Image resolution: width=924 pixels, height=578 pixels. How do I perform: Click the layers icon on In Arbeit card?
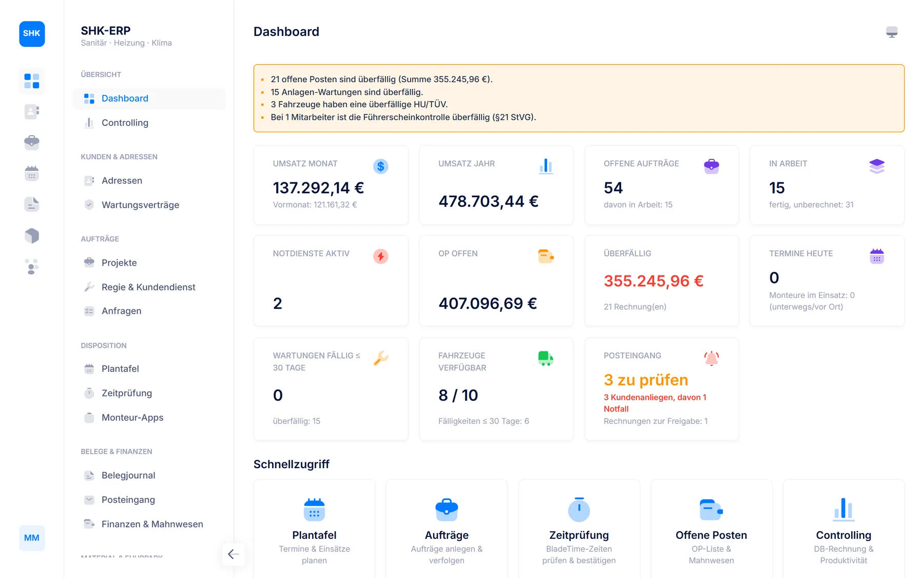click(877, 166)
